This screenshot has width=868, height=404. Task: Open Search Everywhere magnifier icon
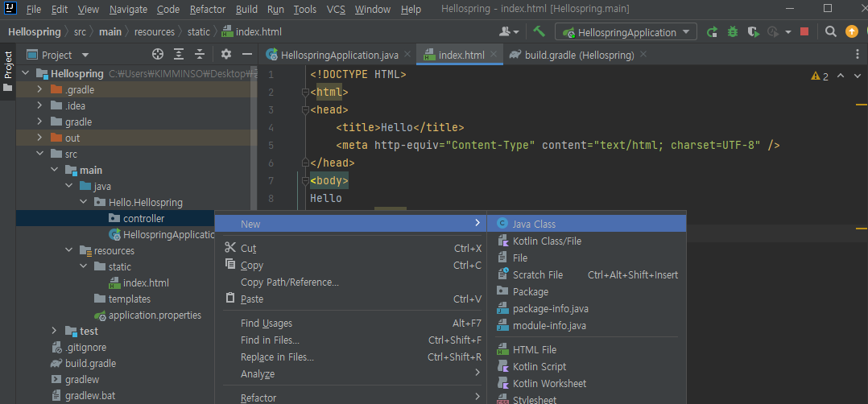(x=830, y=31)
